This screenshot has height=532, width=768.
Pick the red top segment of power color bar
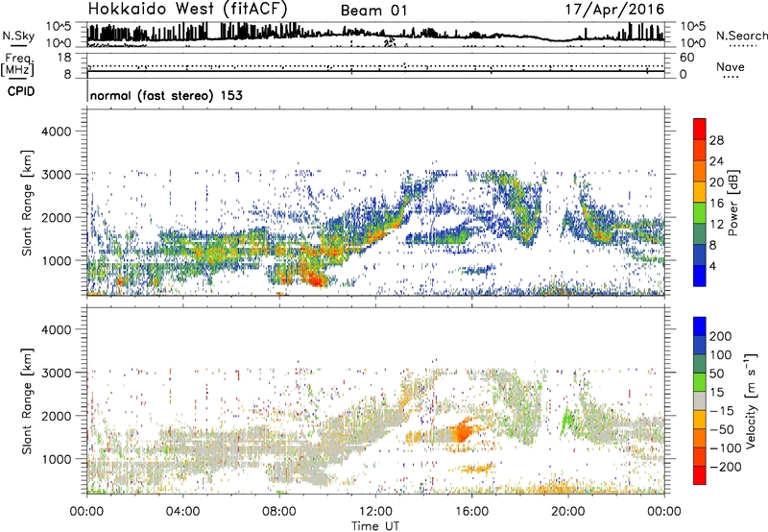(700, 130)
